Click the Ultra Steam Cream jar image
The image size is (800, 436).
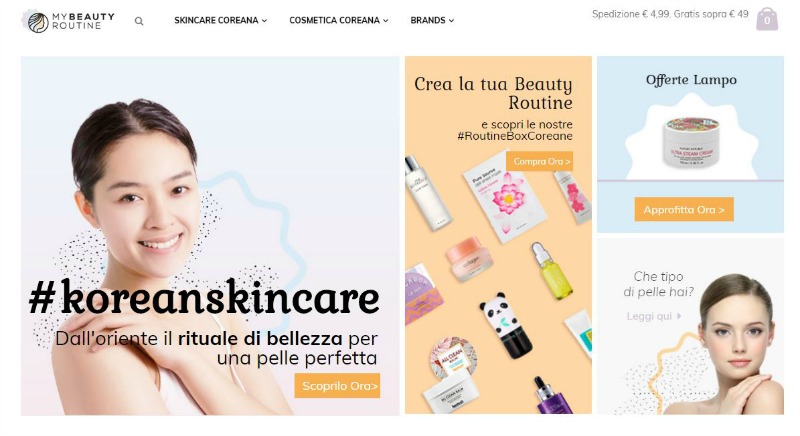pos(692,142)
